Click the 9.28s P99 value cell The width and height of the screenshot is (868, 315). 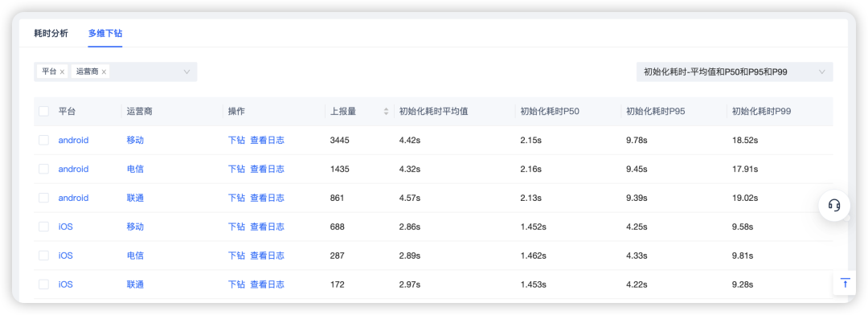click(x=743, y=284)
